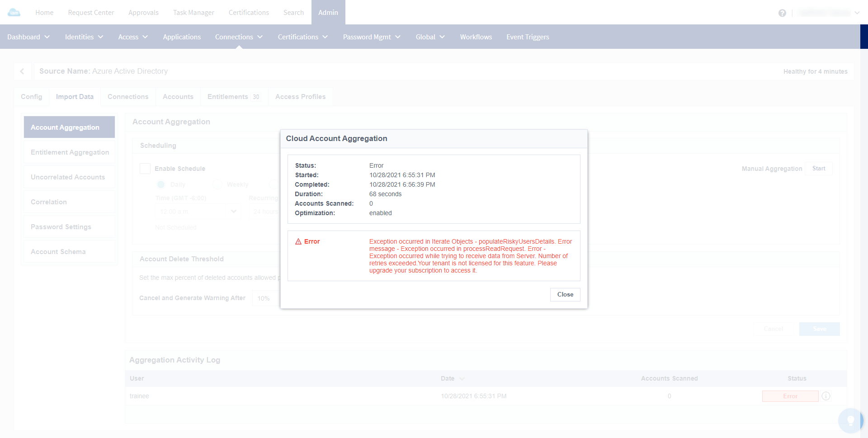Select the Admin top menu item
Screen dimensions: 868x438
click(328, 12)
